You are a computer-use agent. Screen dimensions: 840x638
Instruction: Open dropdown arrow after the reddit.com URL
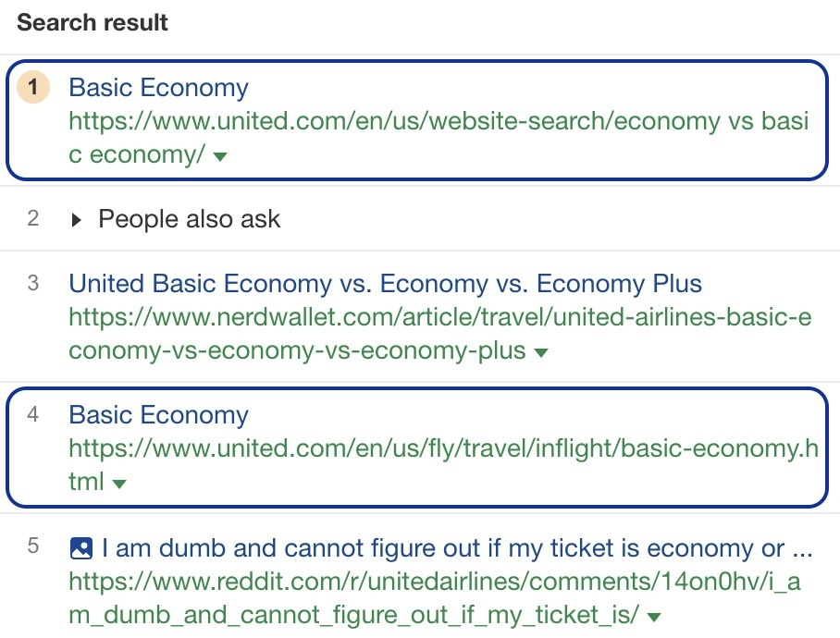pos(655,617)
